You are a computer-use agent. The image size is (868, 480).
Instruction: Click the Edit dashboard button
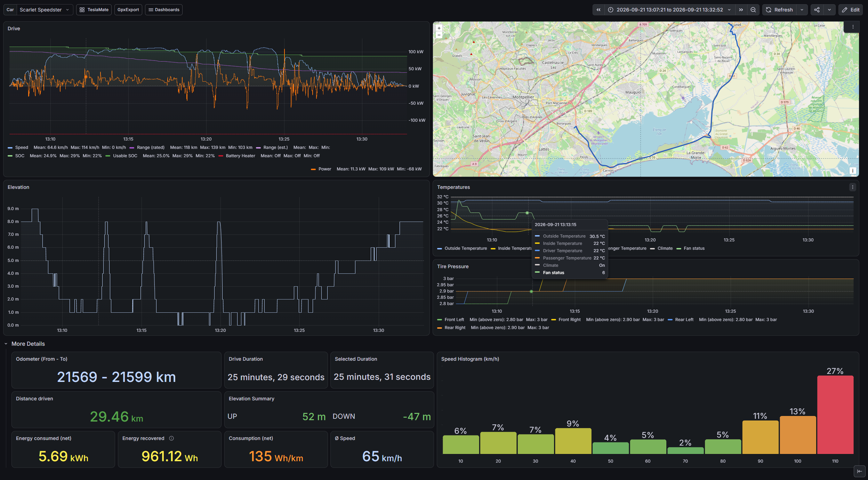851,10
